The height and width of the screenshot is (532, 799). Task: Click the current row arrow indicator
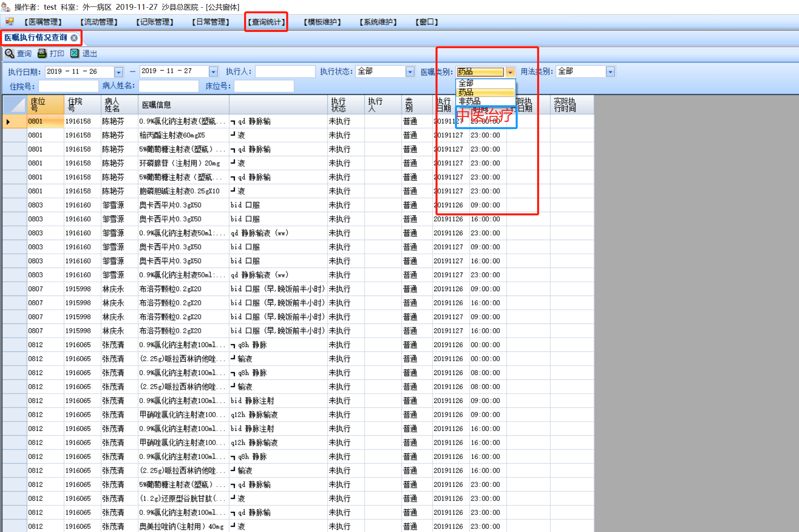(x=8, y=121)
